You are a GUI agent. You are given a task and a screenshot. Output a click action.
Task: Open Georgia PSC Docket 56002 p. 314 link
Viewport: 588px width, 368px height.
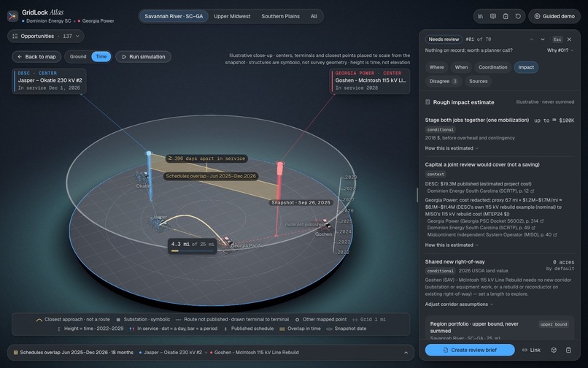click(x=485, y=221)
